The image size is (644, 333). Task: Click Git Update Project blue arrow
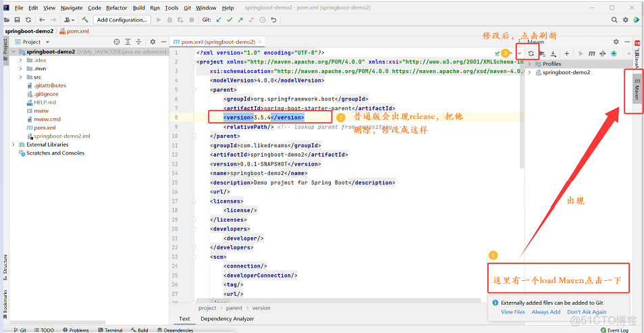click(x=219, y=20)
